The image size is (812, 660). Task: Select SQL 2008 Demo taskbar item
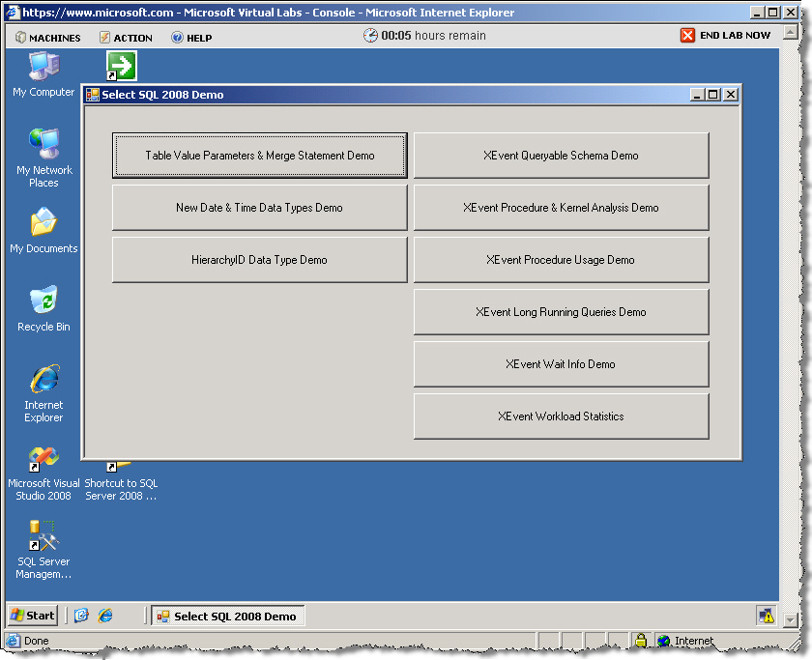coord(227,616)
